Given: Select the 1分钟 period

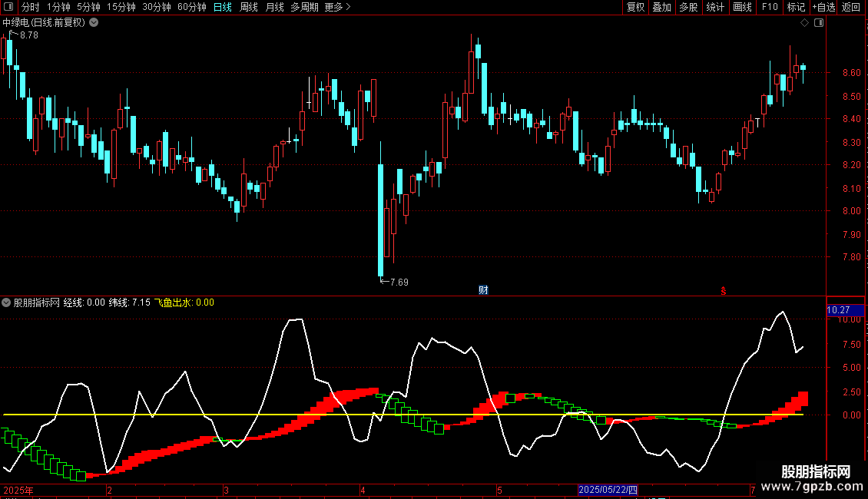Looking at the screenshot, I should [58, 7].
